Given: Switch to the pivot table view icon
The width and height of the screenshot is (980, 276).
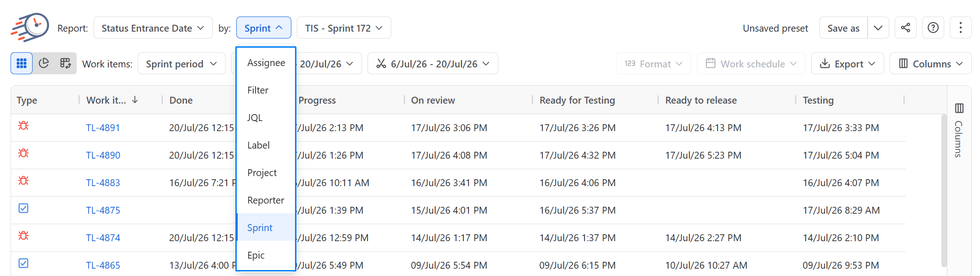Looking at the screenshot, I should (x=66, y=63).
